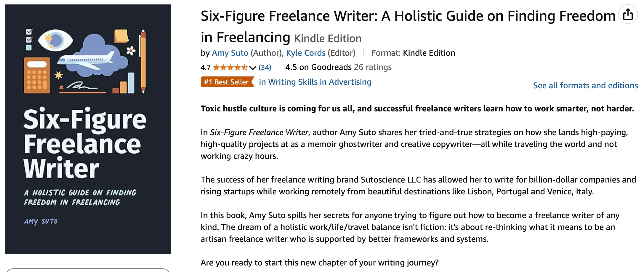Click the Six-Figure Freelance Writer book cover
The image size is (644, 272).
click(x=88, y=129)
